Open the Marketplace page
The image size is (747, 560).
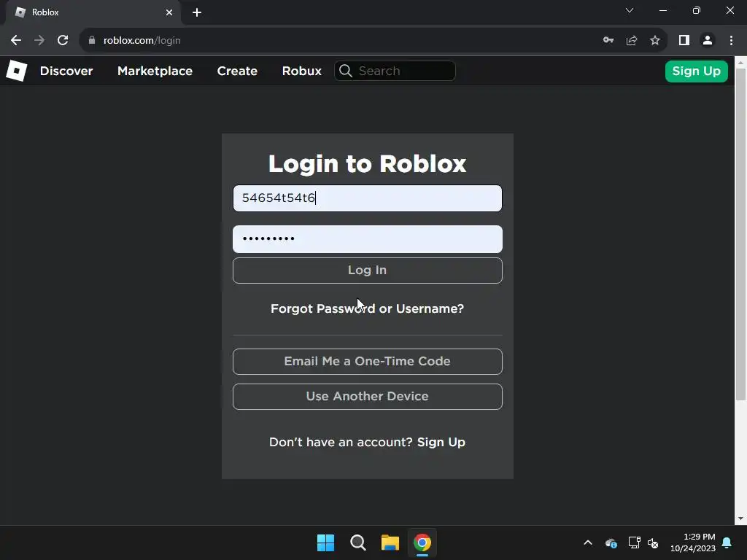coord(155,71)
